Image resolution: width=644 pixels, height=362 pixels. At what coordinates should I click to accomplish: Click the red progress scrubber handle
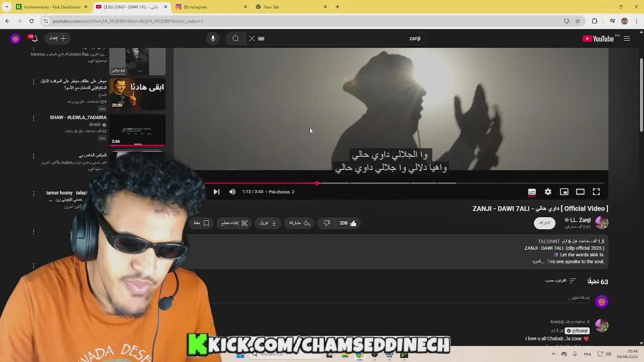(x=317, y=183)
